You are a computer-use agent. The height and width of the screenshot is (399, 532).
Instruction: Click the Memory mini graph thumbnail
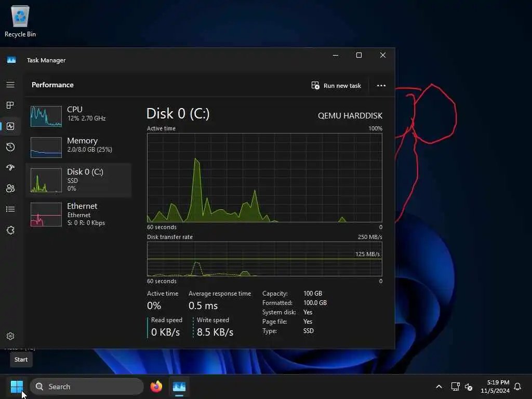[46, 147]
